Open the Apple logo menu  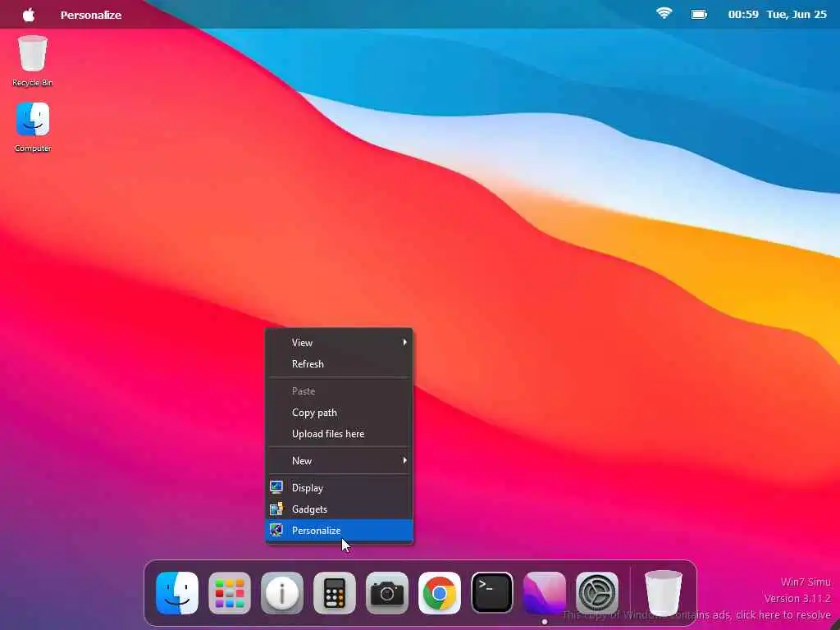(29, 15)
